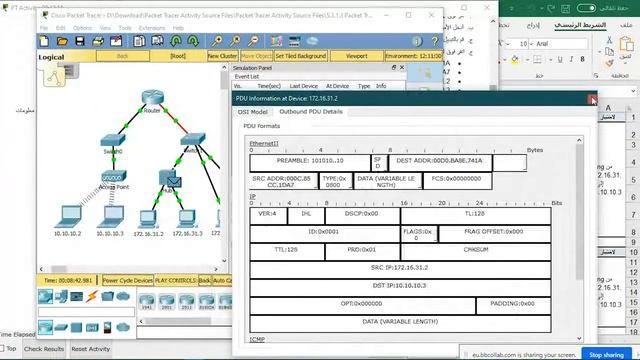This screenshot has width=640, height=360.
Task: Toggle Italic in Excel ribbon
Action: click(571, 60)
